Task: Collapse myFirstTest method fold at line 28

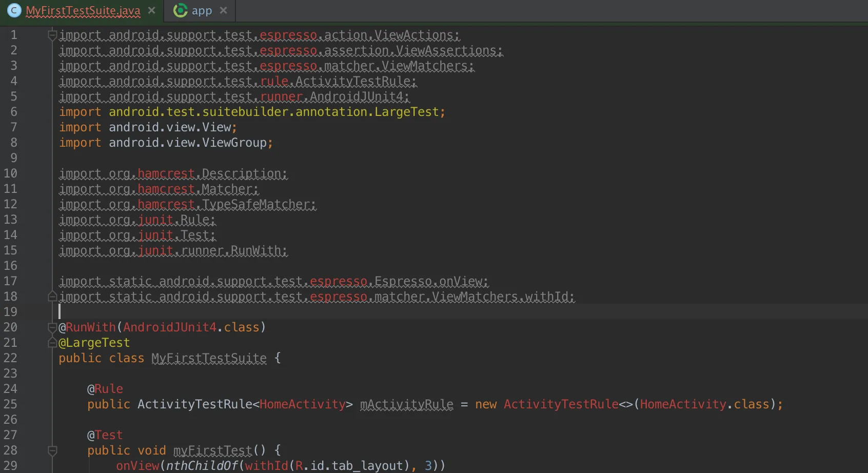Action: [52, 450]
